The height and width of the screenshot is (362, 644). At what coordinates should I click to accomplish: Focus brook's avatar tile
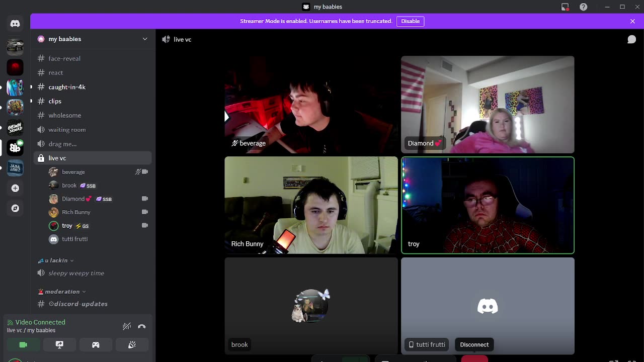coord(311,306)
